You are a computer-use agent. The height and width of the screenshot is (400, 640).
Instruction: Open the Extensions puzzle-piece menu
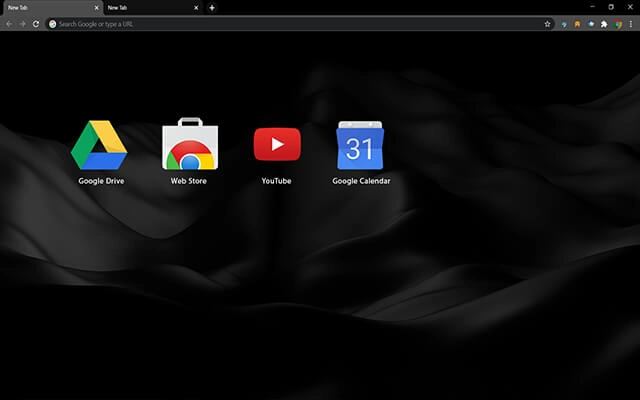[x=604, y=24]
